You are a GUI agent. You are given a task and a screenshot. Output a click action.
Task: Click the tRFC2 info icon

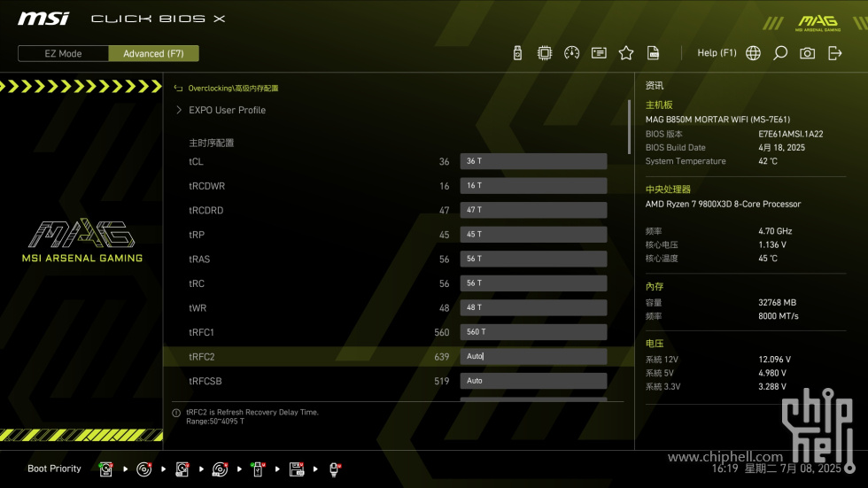click(176, 413)
